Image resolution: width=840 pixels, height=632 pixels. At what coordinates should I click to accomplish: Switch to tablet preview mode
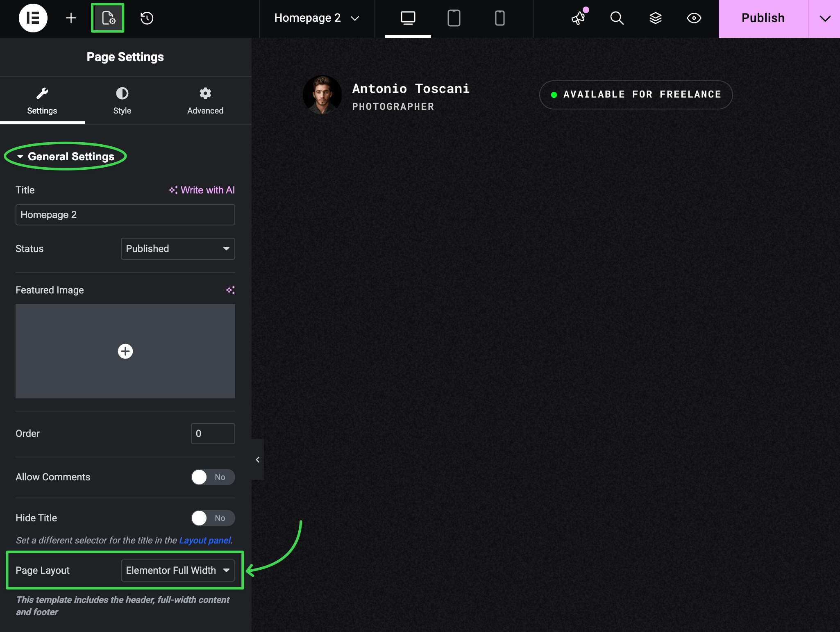pos(454,18)
